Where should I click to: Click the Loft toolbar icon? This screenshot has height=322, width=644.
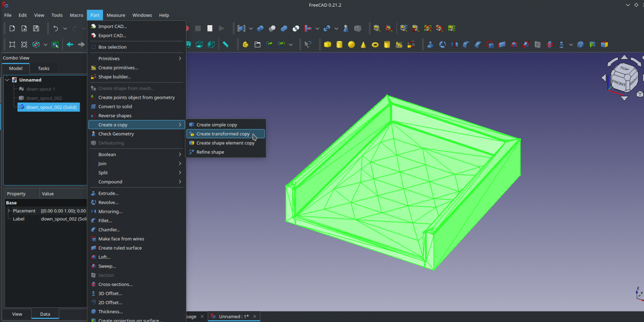click(514, 44)
